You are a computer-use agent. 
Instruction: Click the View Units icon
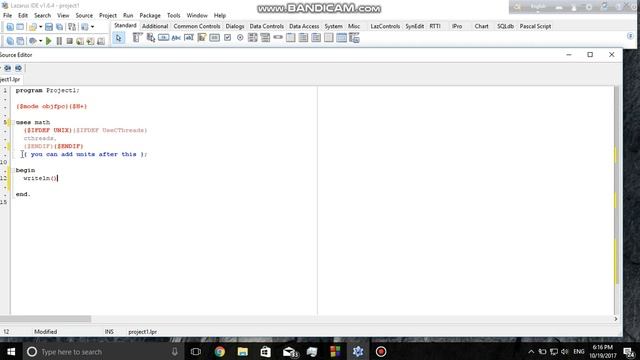point(10,41)
